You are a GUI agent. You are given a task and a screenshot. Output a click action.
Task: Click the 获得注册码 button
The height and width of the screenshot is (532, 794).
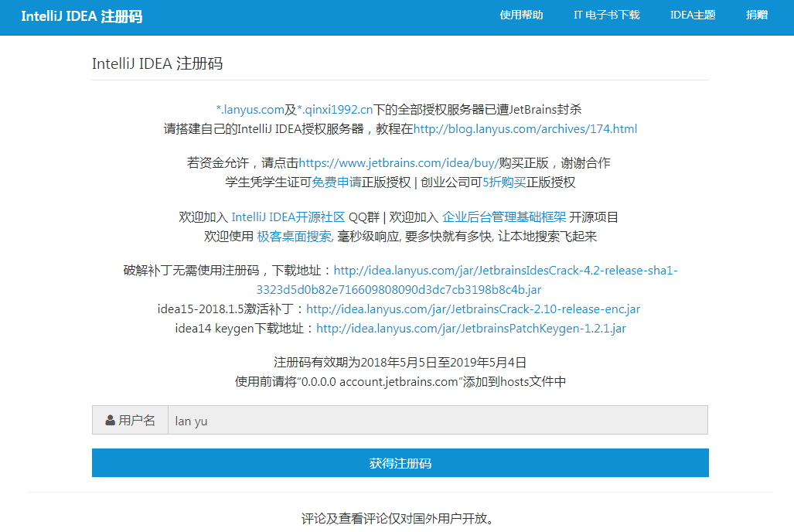[x=400, y=463]
